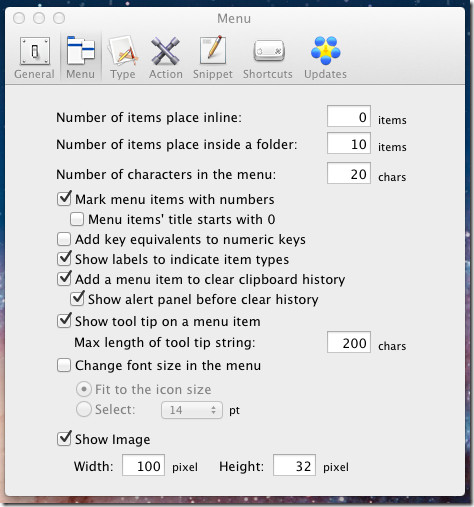This screenshot has width=474, height=507.
Task: Open the font size 14 pt dropdown
Action: click(192, 410)
